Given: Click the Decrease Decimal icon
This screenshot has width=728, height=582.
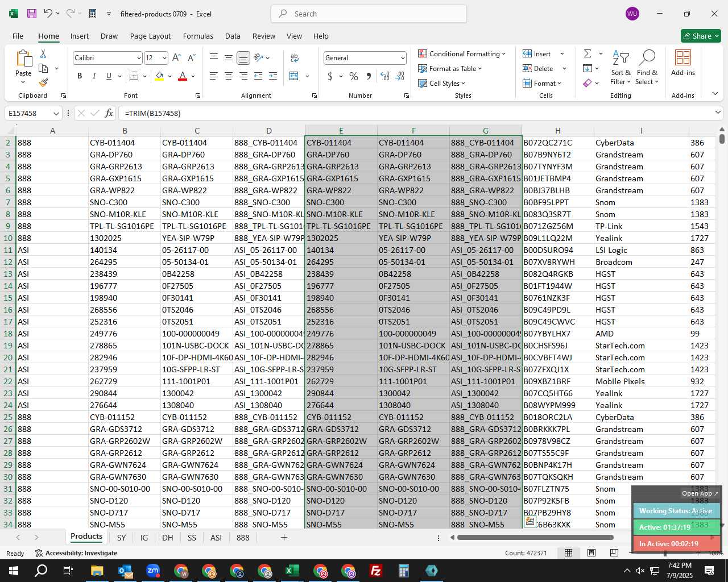Looking at the screenshot, I should coord(400,76).
